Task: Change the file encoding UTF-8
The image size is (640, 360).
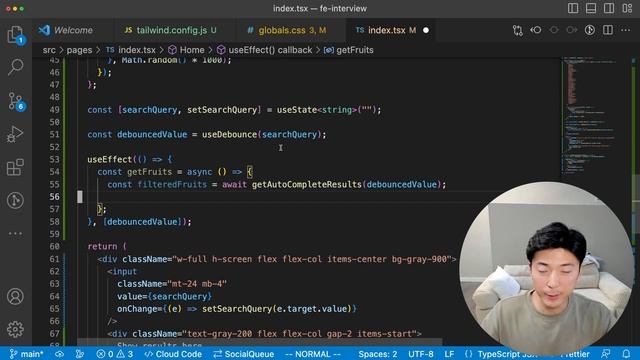Action: click(x=421, y=354)
